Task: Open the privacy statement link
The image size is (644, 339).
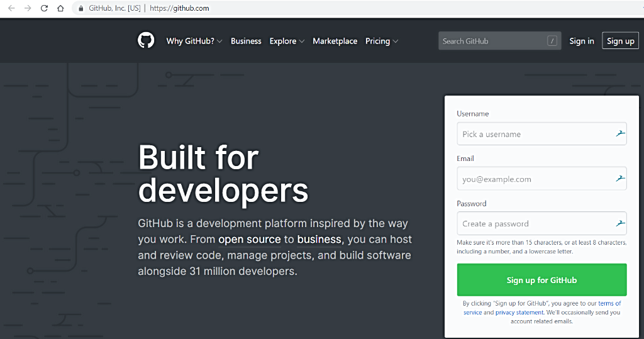Action: pos(519,313)
